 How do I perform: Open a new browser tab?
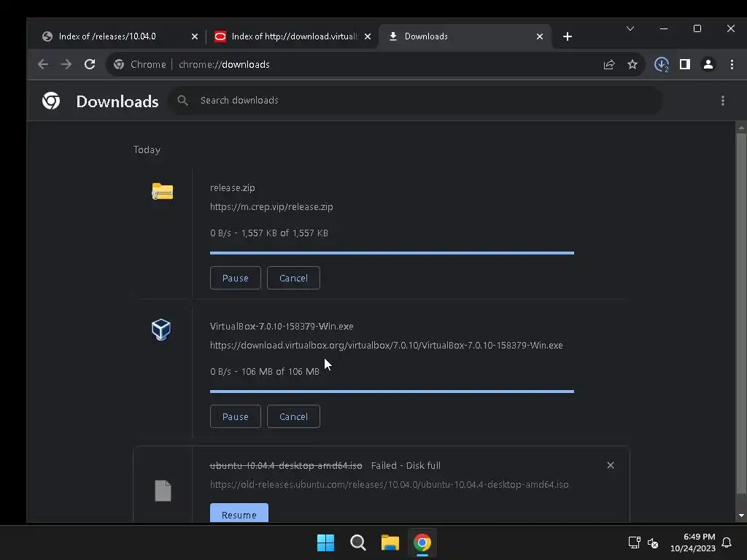[x=567, y=36]
